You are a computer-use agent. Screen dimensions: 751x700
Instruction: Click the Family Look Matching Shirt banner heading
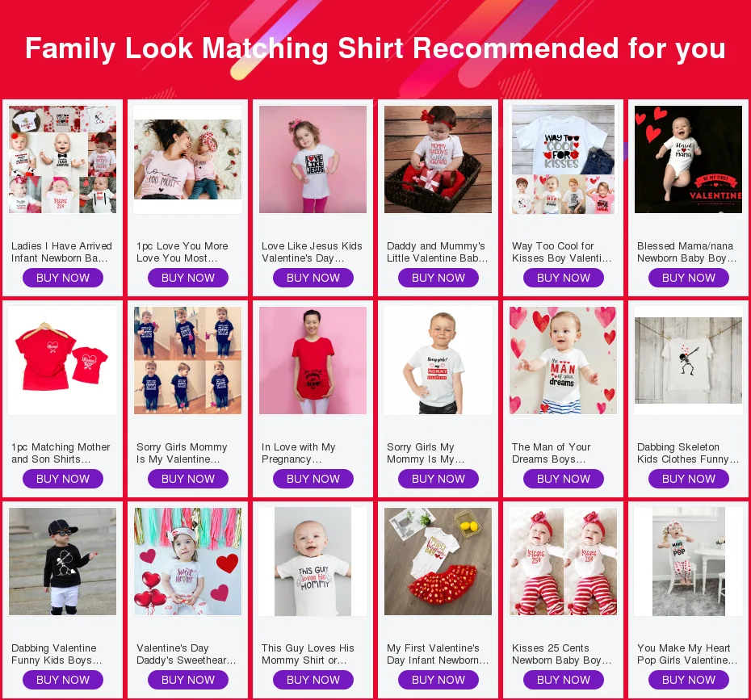pos(375,48)
